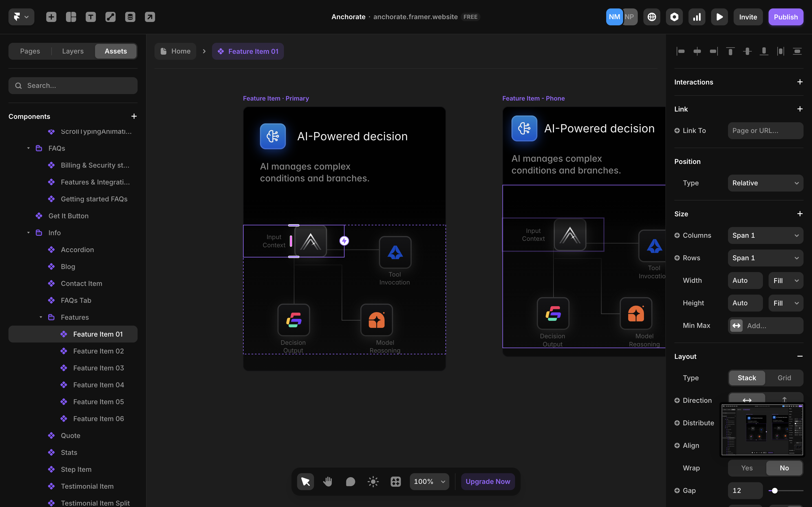Select Stack layout type

(x=747, y=378)
